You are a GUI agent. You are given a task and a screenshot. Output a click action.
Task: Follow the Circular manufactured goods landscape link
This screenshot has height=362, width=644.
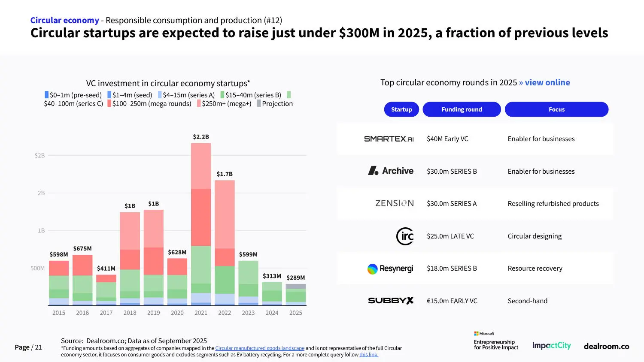259,348
